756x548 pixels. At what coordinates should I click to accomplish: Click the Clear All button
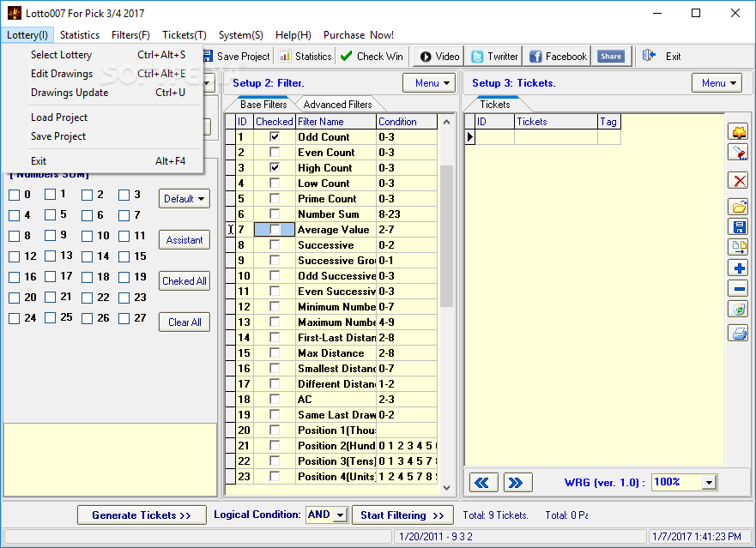click(x=184, y=322)
